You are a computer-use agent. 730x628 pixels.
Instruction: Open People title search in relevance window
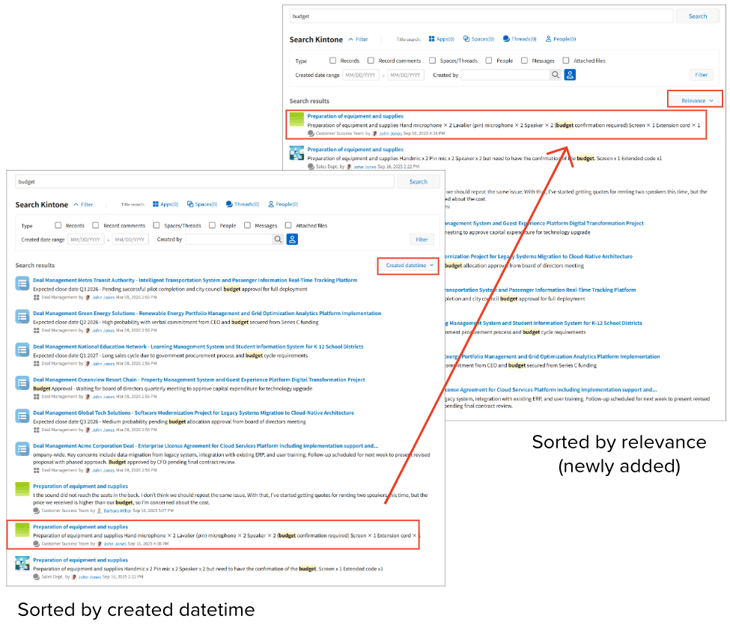pos(561,39)
